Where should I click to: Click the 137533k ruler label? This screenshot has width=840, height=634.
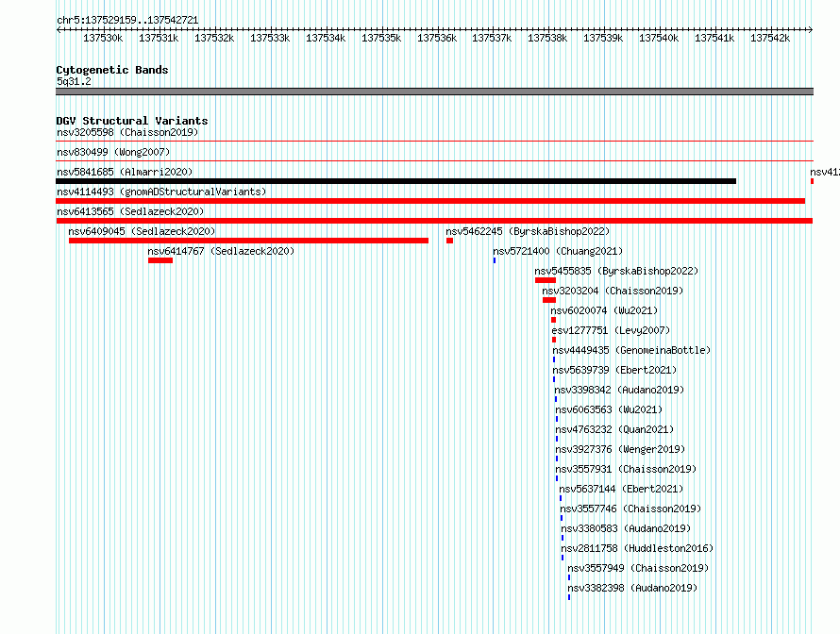(270, 38)
